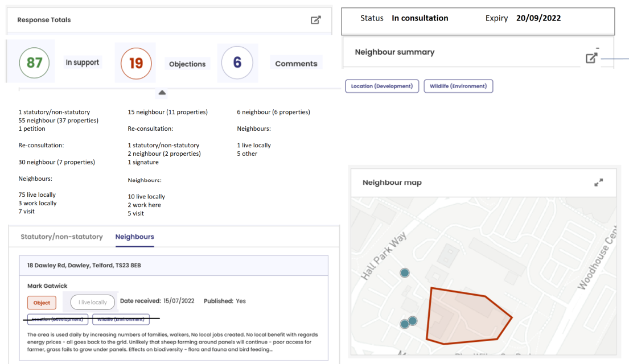Enlarge the Neighbour map with the expand arrows
This screenshot has height=364, width=629.
point(599,182)
